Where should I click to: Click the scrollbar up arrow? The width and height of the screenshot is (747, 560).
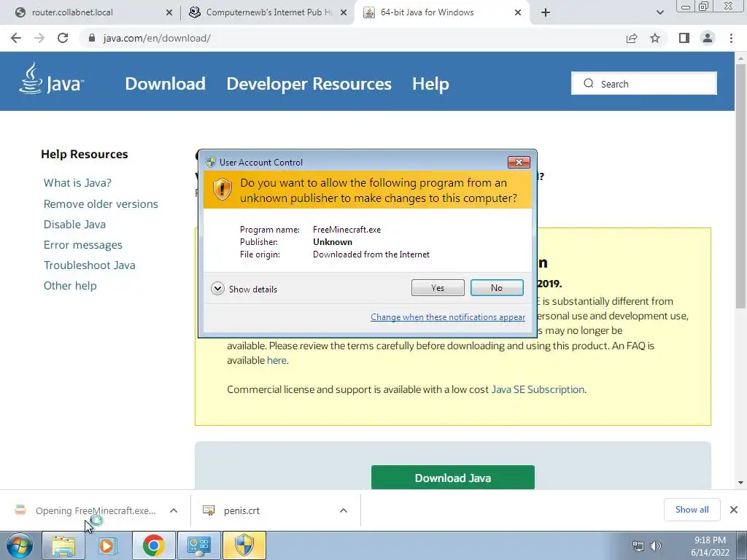pos(740,58)
